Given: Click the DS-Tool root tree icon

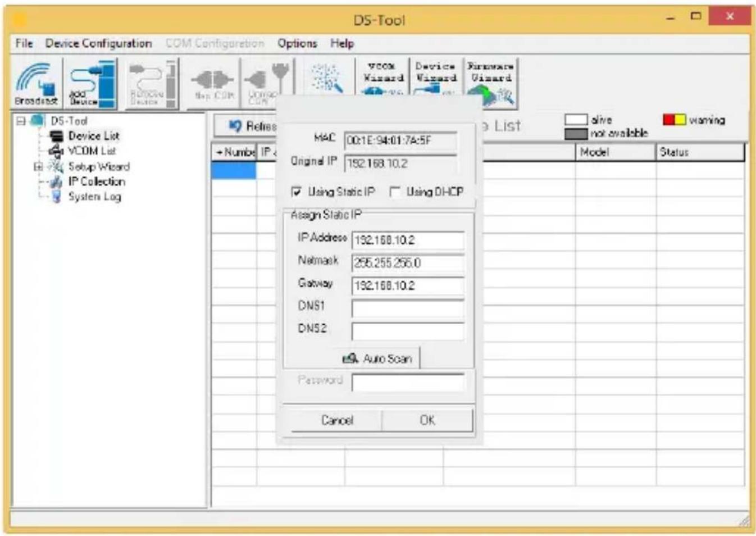Looking at the screenshot, I should pos(38,121).
